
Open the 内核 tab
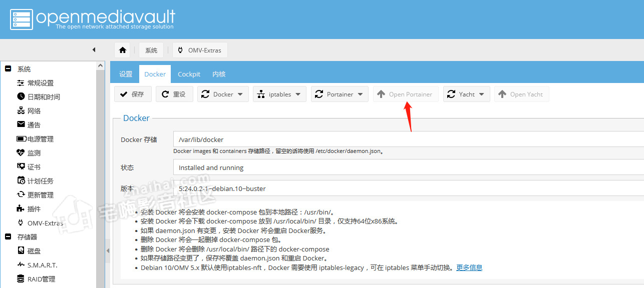pyautogui.click(x=219, y=74)
